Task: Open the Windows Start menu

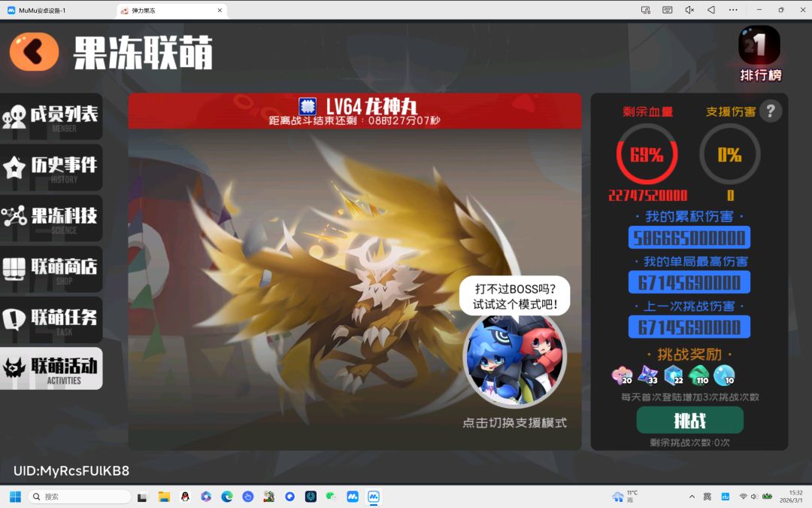Action: pos(15,497)
